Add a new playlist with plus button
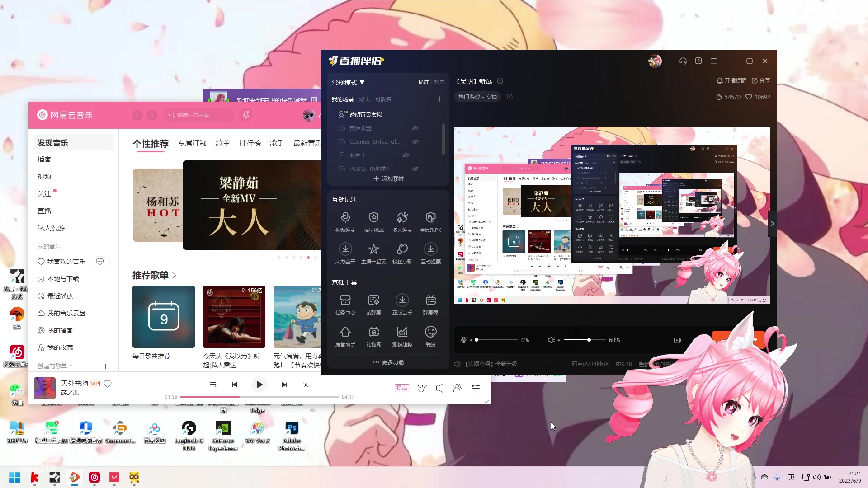 (105, 366)
